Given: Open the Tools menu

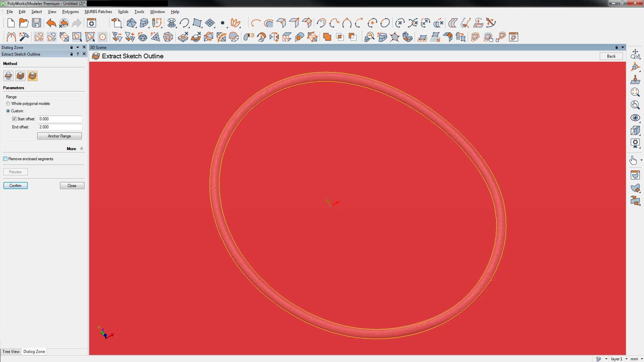Looking at the screenshot, I should coord(139,11).
